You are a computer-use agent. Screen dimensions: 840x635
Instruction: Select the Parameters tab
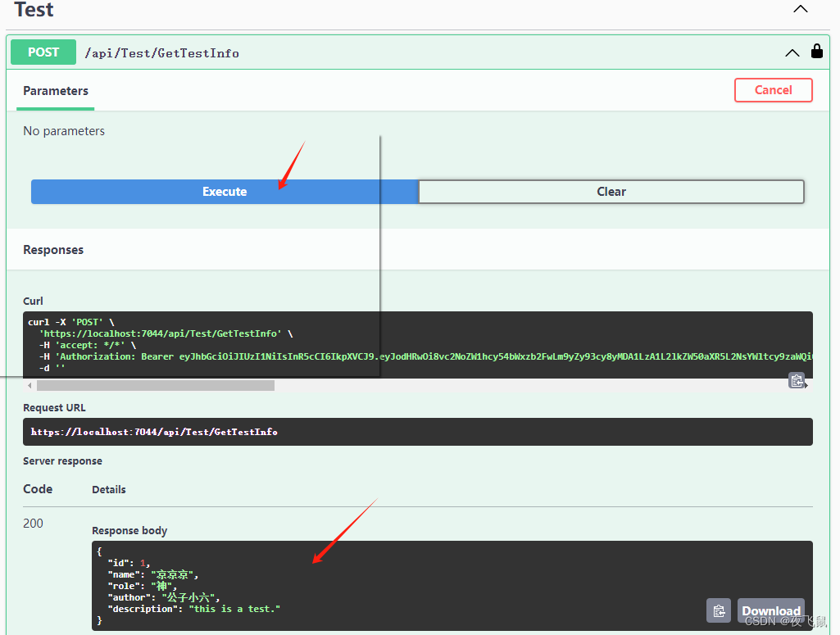click(x=56, y=91)
